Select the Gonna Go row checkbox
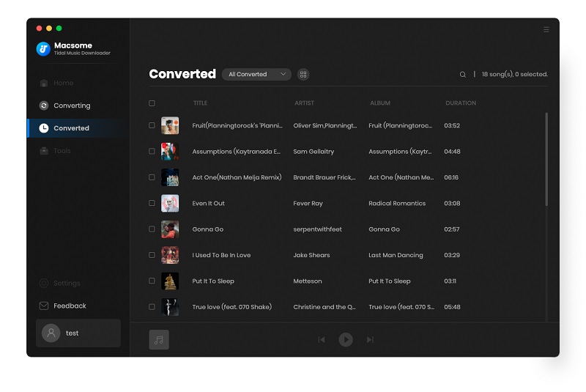Screen dimensions: 586x392 coord(152,229)
